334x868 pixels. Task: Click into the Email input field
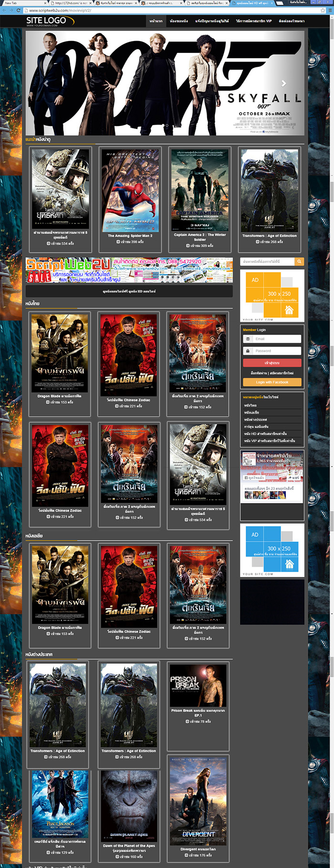click(x=277, y=339)
